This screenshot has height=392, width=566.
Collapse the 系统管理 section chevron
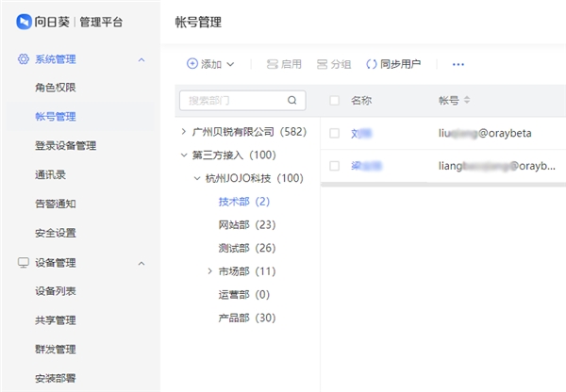pyautogui.click(x=141, y=60)
